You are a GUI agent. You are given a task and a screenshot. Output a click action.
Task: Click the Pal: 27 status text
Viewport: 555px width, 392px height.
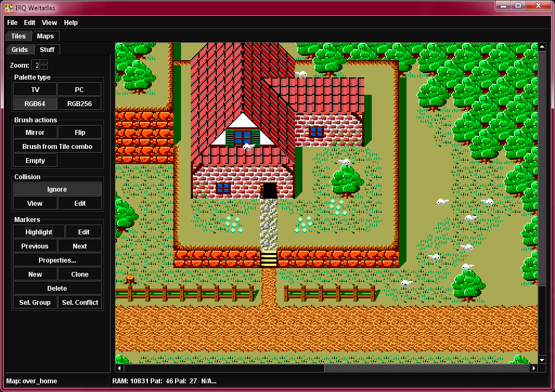pos(186,381)
